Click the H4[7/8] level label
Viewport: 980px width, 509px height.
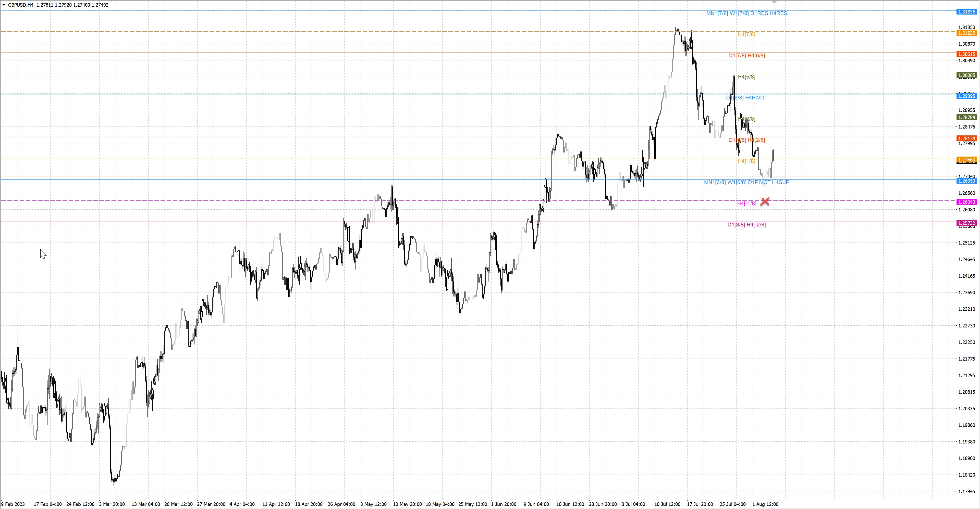point(746,35)
